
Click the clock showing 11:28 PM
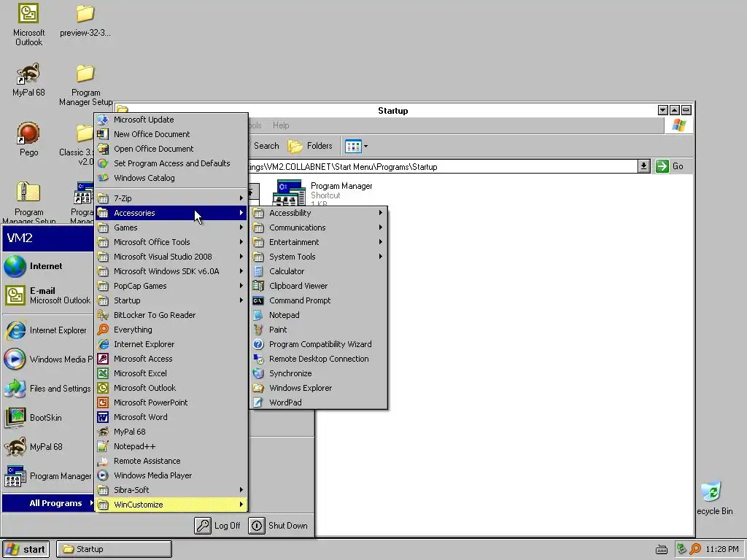pos(722,549)
